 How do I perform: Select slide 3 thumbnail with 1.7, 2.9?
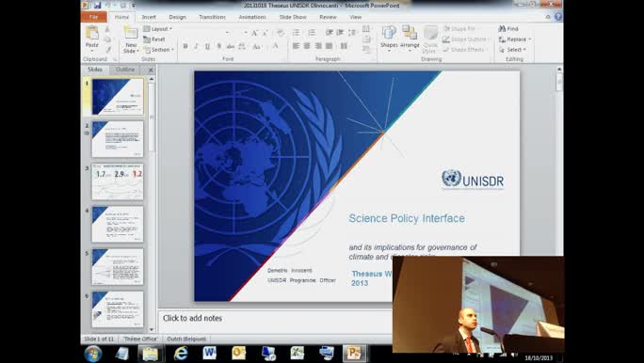tap(118, 181)
